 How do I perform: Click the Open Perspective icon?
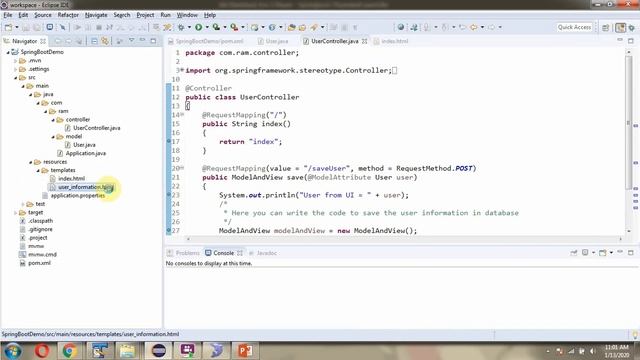click(x=606, y=27)
